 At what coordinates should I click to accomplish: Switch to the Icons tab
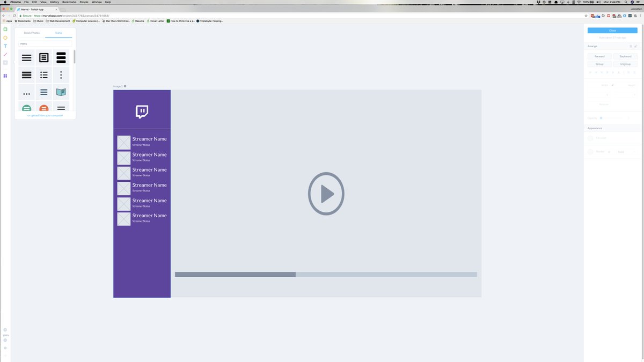[58, 33]
